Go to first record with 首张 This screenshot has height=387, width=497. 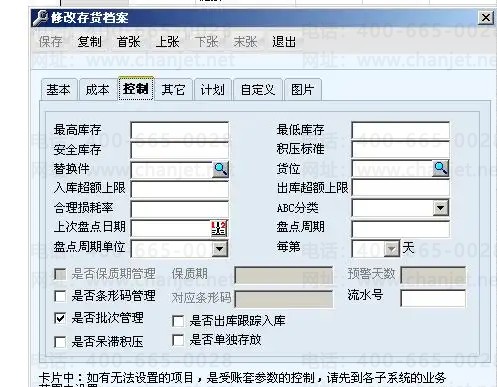[x=128, y=42]
